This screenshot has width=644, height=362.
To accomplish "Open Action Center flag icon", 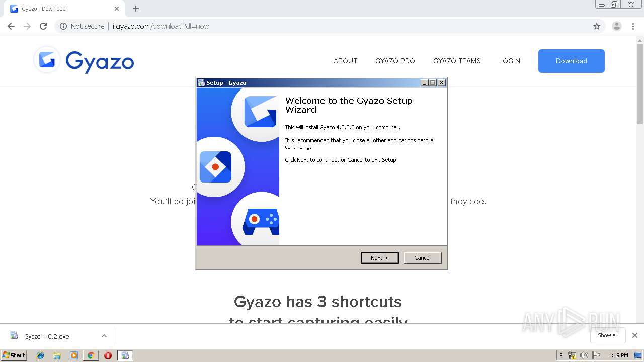I will click(596, 355).
